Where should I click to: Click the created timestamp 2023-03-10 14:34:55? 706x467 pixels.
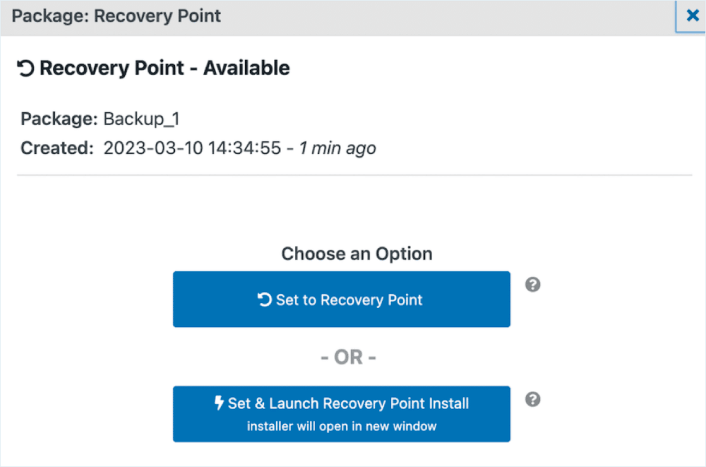coord(192,148)
